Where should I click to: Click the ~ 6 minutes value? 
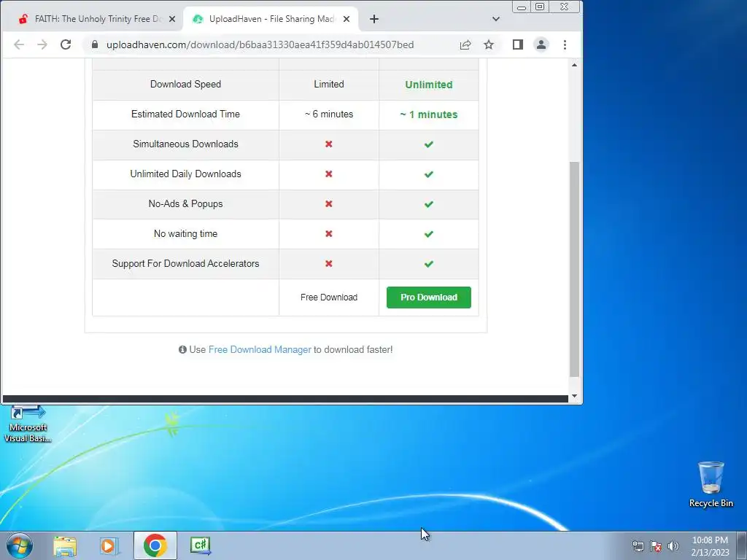(x=329, y=114)
